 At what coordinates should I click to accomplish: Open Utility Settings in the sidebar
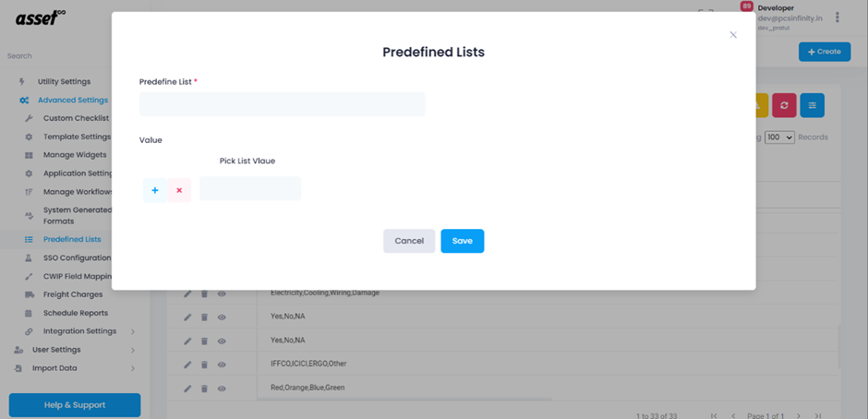click(64, 81)
